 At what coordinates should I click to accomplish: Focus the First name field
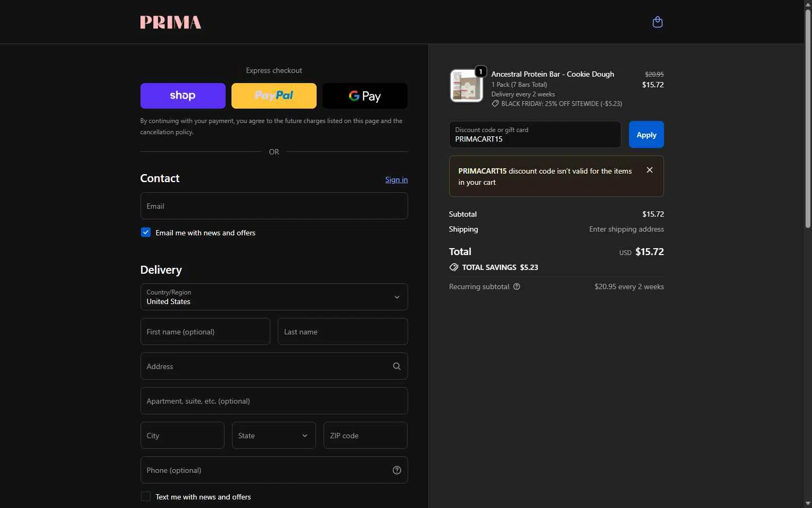pyautogui.click(x=205, y=332)
